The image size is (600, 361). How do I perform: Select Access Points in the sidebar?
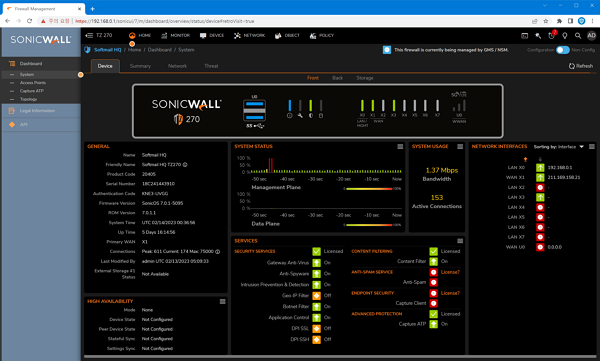tap(33, 83)
